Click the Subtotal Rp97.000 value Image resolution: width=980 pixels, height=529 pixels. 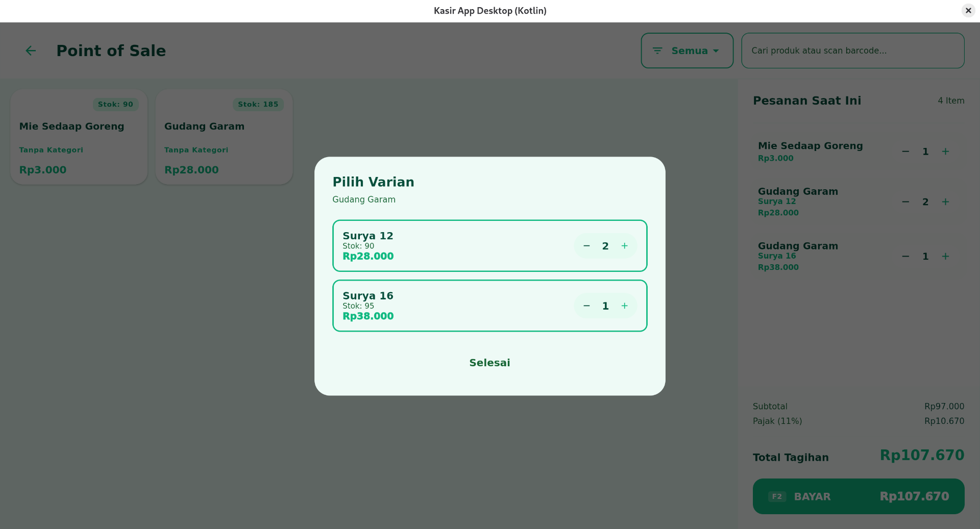(x=944, y=407)
